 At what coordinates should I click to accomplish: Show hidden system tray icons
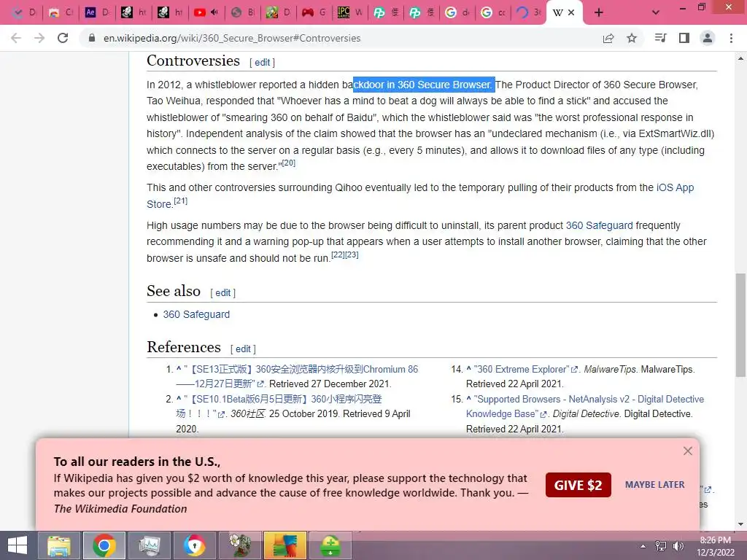643,546
